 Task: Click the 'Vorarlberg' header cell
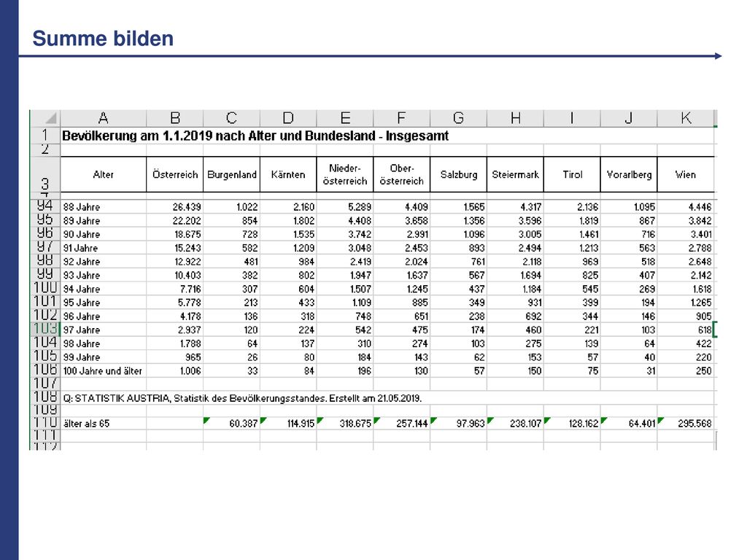(x=628, y=174)
